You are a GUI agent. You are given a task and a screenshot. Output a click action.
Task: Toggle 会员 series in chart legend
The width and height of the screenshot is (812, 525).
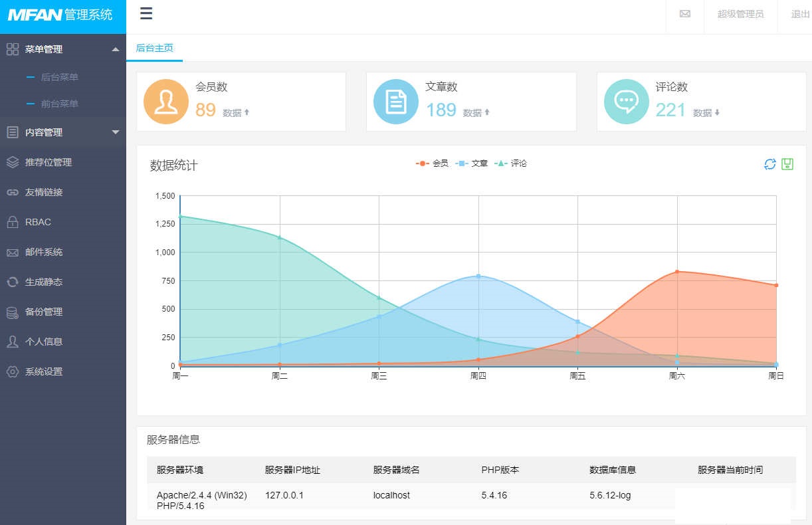(433, 163)
